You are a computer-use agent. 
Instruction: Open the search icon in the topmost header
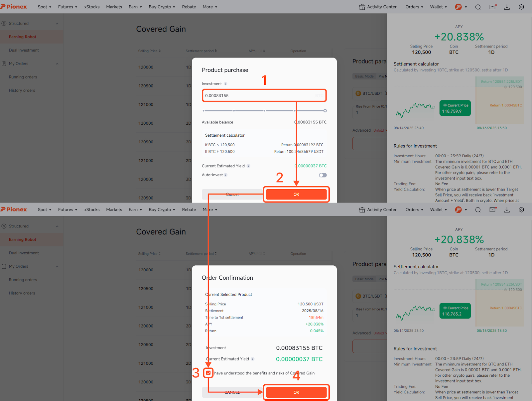[478, 7]
